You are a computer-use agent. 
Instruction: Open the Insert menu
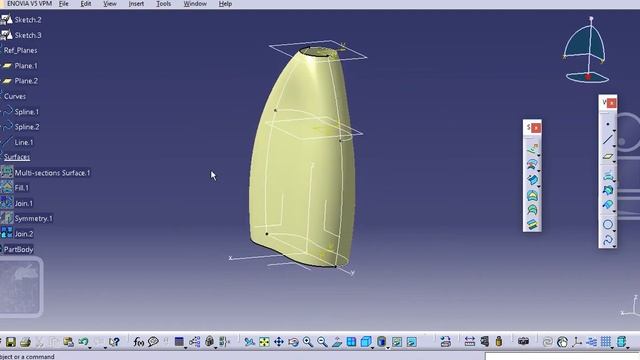[x=136, y=4]
